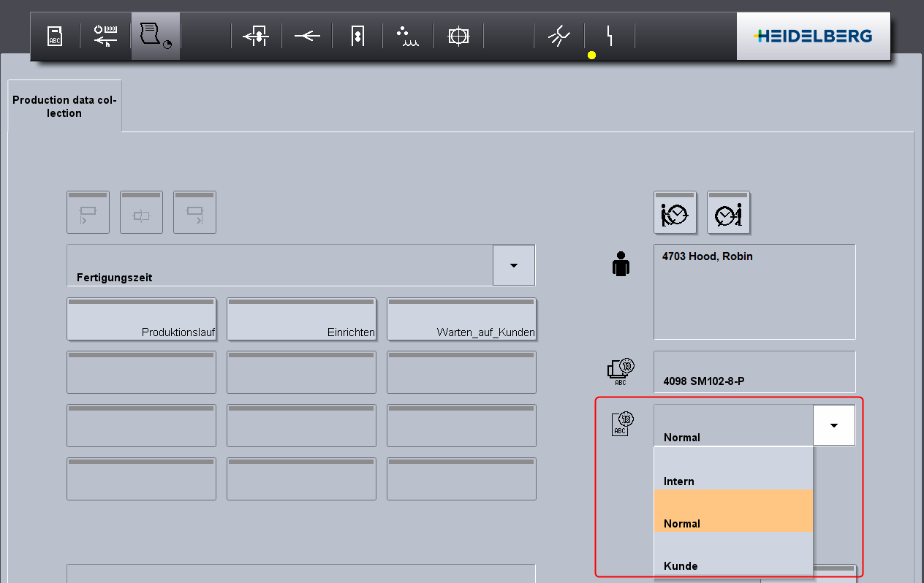Viewport: 924px width, 583px height.
Task: Open the sheet infeed press toolbar icon
Action: tap(256, 35)
